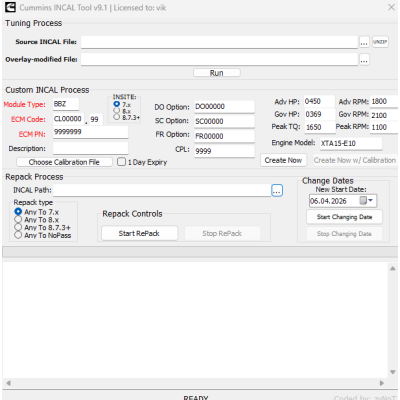This screenshot has width=400, height=400.
Task: Select INSITE 8.x radio button
Action: [117, 111]
